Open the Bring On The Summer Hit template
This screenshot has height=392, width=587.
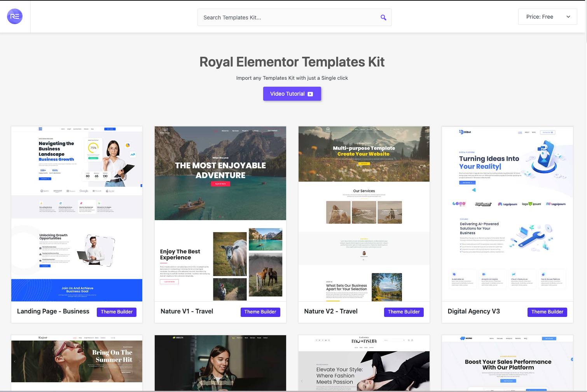point(77,363)
